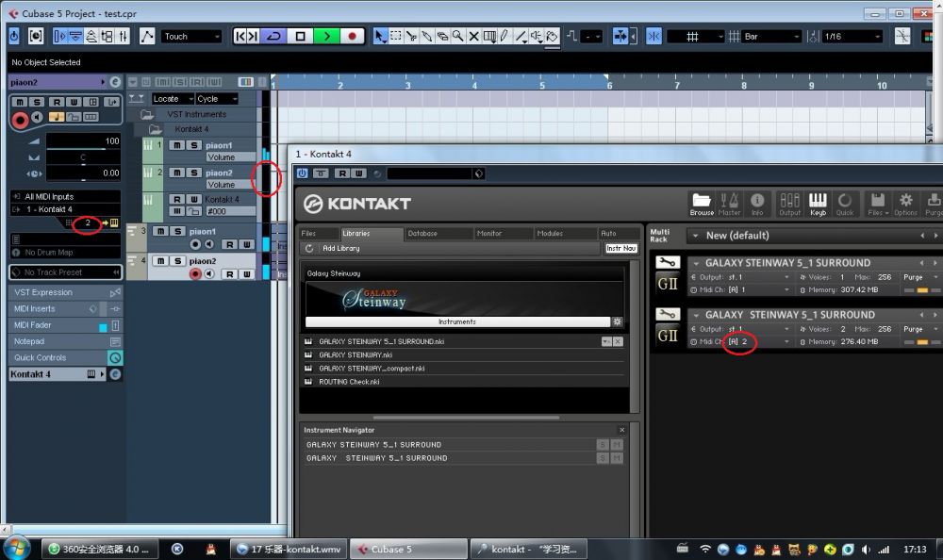Open the 1/16 quantize dropdown
943x560 pixels.
tap(853, 36)
